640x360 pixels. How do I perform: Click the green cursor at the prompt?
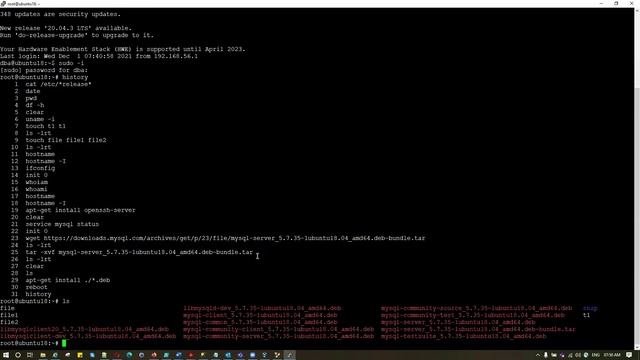coord(64,343)
